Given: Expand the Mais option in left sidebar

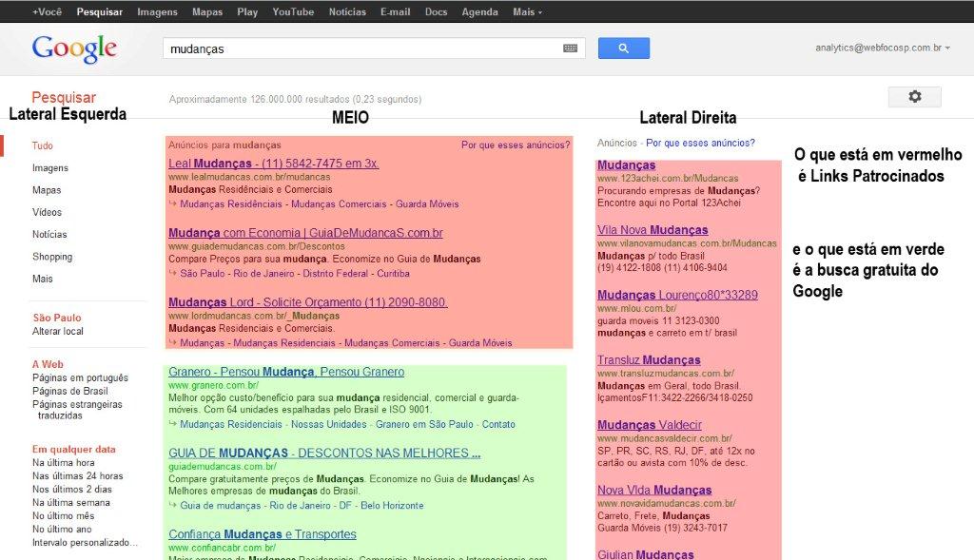Looking at the screenshot, I should tap(43, 279).
